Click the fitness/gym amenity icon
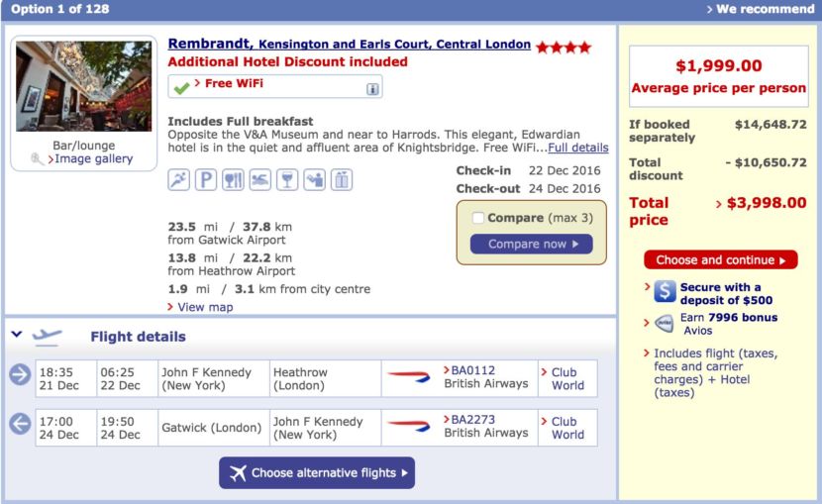Screen dimensions: 822x504 pyautogui.click(x=179, y=180)
